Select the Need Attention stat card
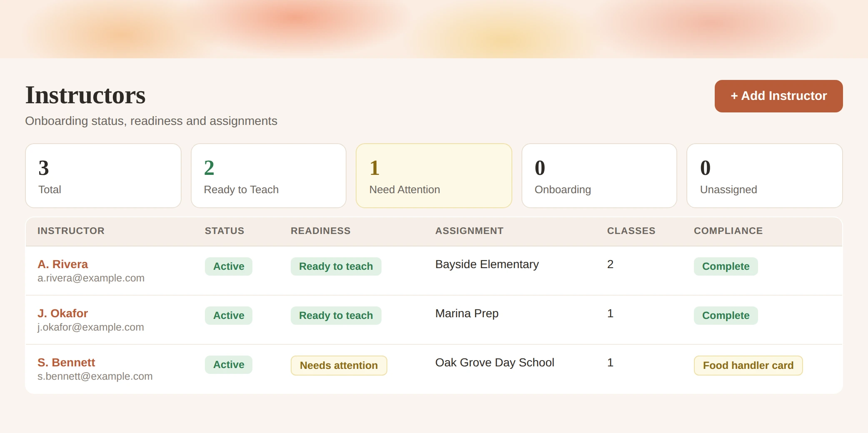 [x=434, y=176]
